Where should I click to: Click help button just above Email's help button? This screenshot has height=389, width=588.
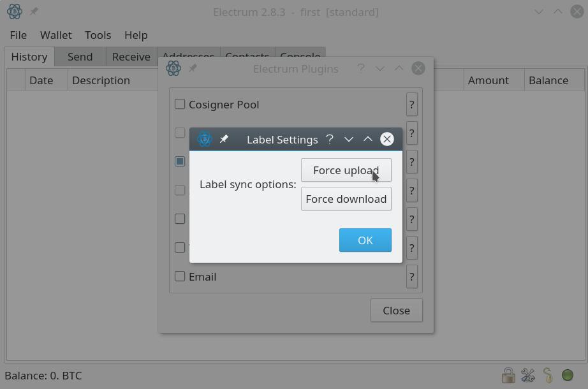click(x=412, y=248)
